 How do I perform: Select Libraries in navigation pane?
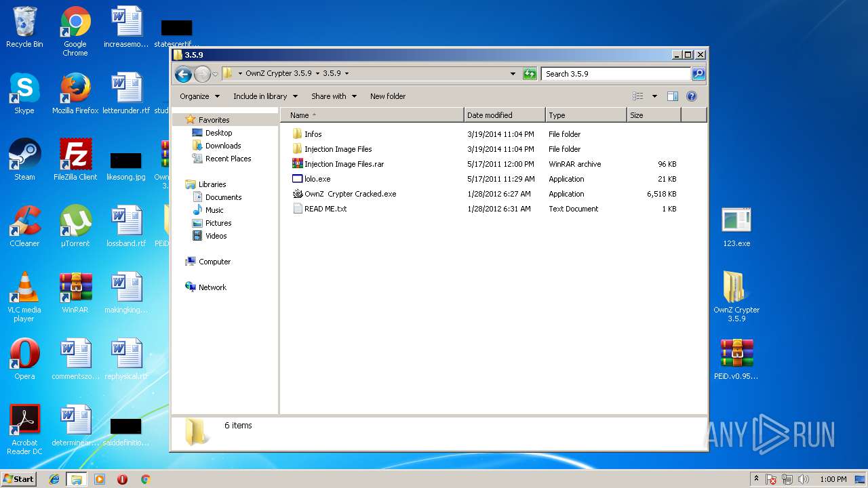coord(212,184)
